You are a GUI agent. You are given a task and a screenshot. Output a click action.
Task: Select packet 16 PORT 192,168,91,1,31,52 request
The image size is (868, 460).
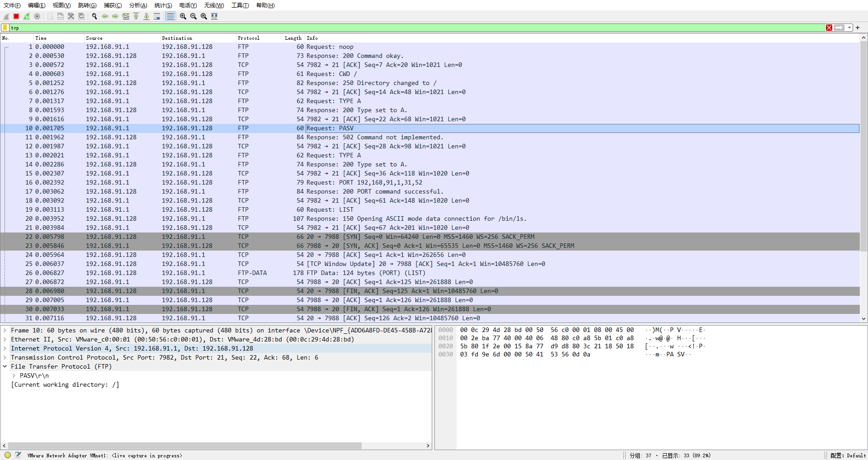click(430, 182)
